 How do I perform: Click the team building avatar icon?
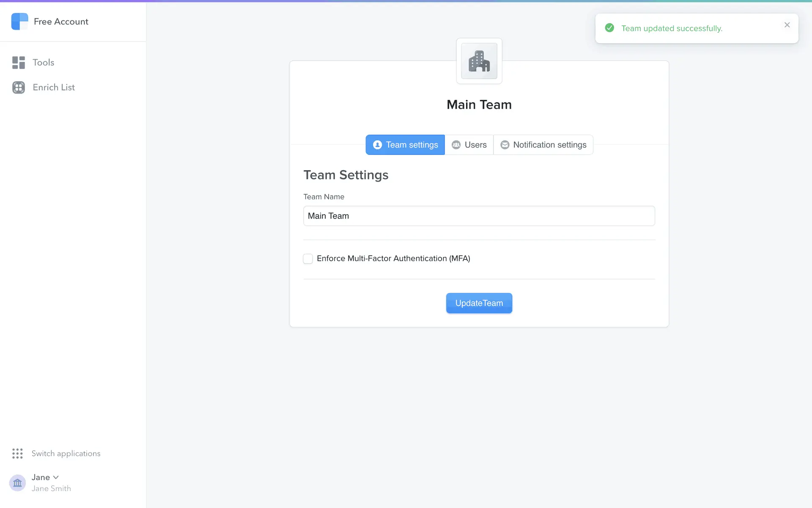coord(479,61)
